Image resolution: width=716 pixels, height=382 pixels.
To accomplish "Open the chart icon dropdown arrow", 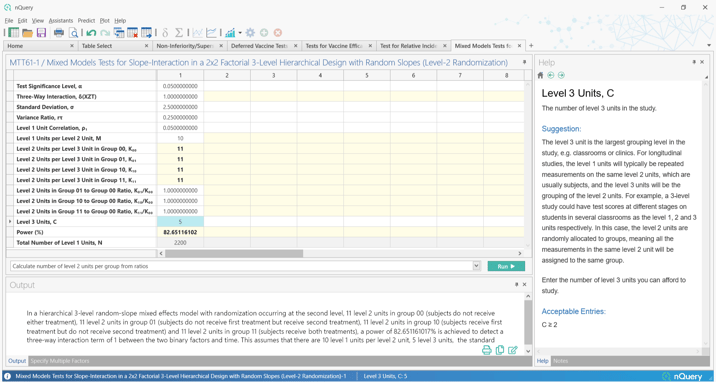I will (x=240, y=32).
